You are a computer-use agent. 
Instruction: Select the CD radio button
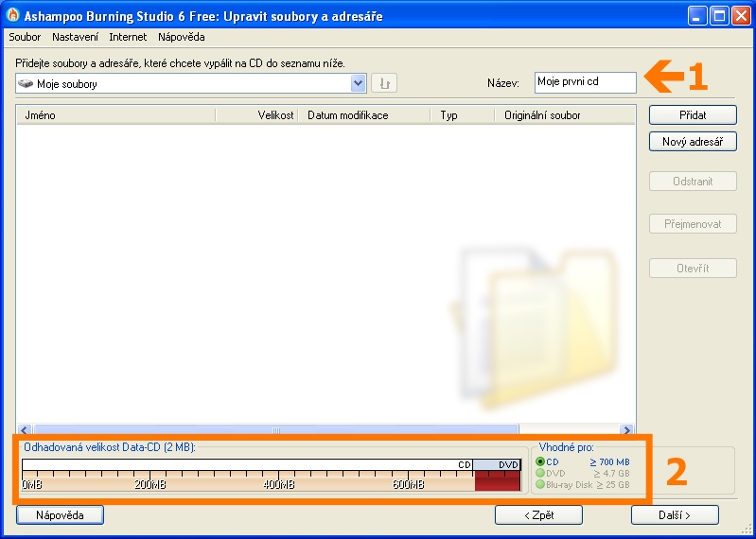tap(541, 461)
